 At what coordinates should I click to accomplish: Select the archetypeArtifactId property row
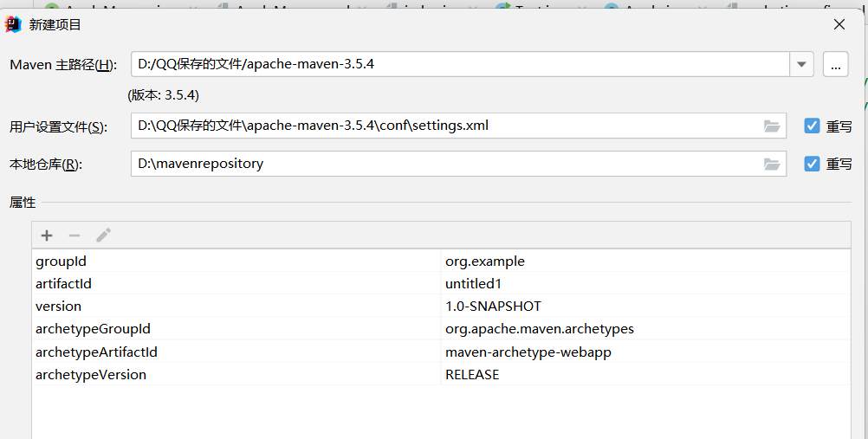[x=441, y=352]
